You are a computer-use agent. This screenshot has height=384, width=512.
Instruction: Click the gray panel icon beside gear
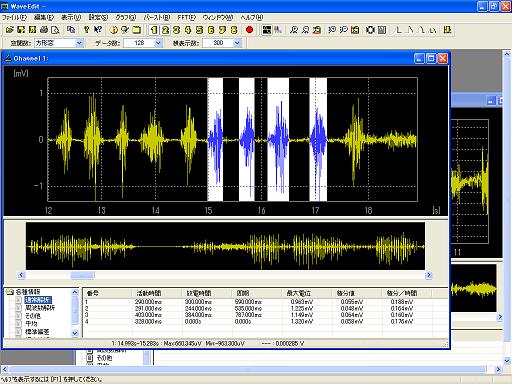tap(382, 30)
